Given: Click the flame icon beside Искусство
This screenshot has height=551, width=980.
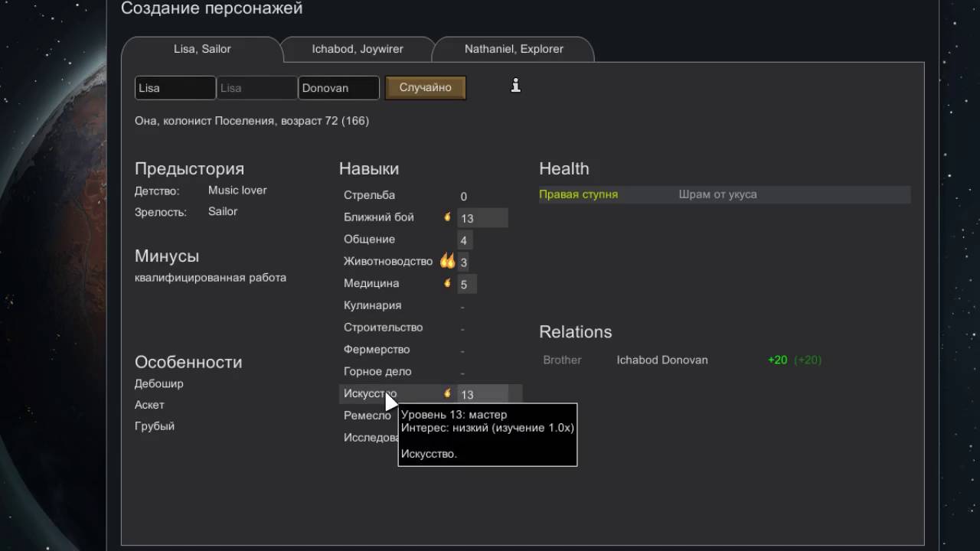Looking at the screenshot, I should [x=448, y=393].
